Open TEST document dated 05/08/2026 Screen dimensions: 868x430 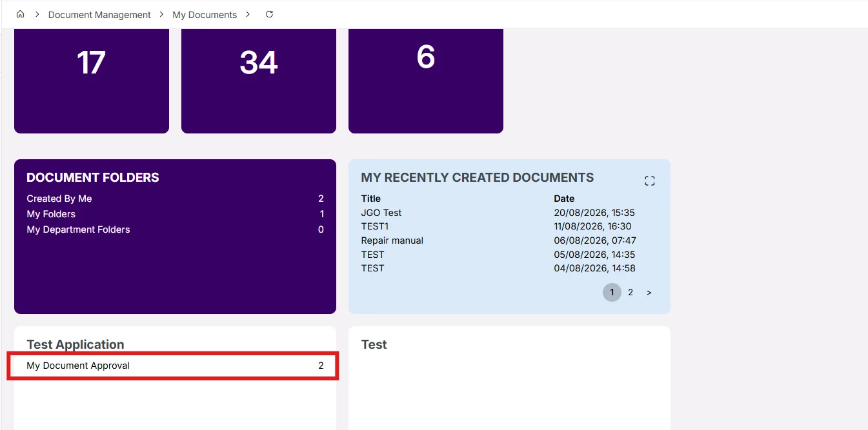coord(373,255)
